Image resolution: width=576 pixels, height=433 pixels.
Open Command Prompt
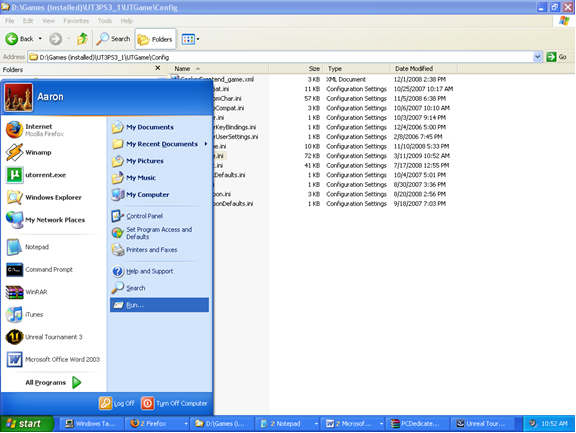coord(39,270)
